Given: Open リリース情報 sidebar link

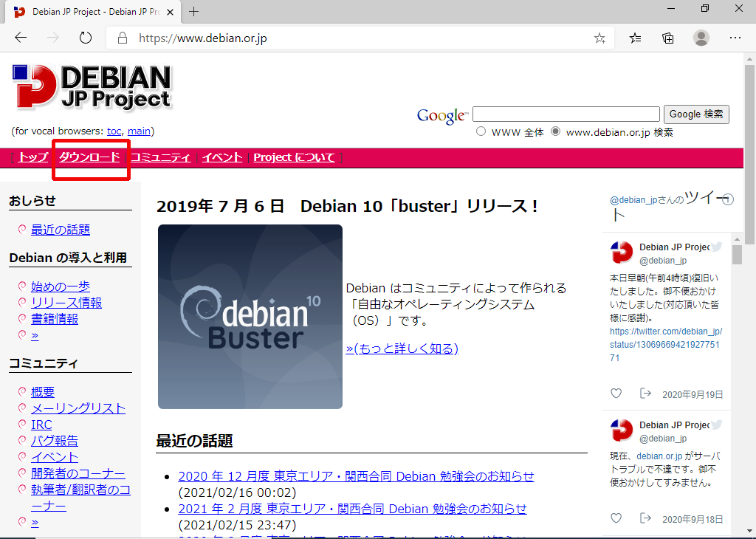Looking at the screenshot, I should (66, 303).
